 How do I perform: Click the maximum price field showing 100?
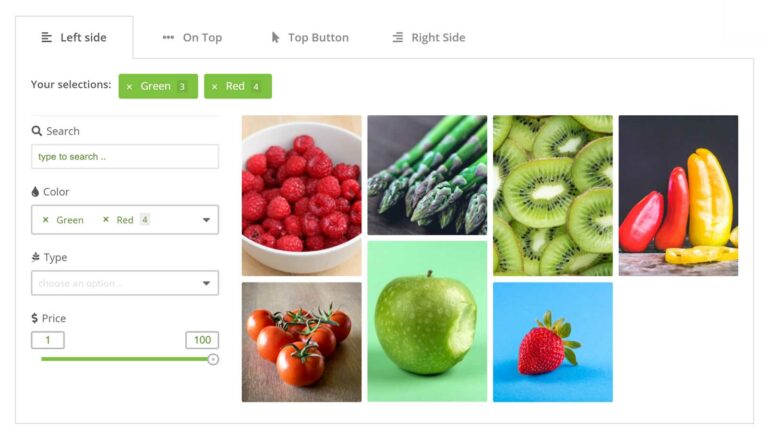[x=202, y=340]
